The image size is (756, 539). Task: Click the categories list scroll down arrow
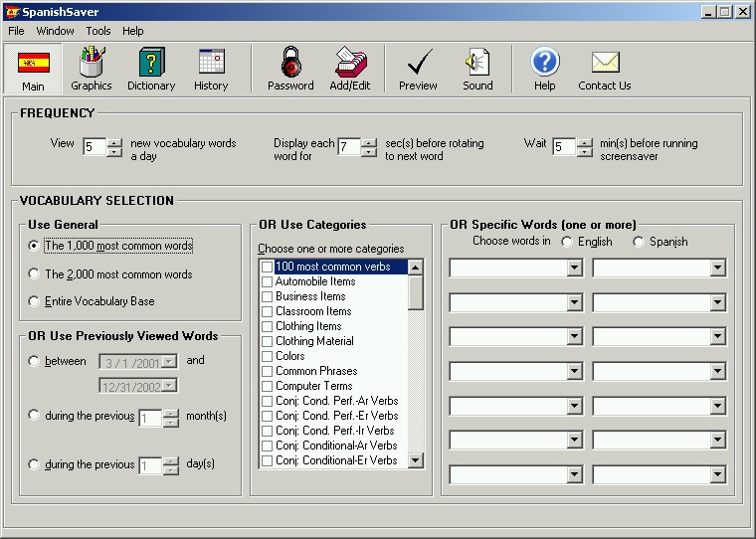point(415,459)
